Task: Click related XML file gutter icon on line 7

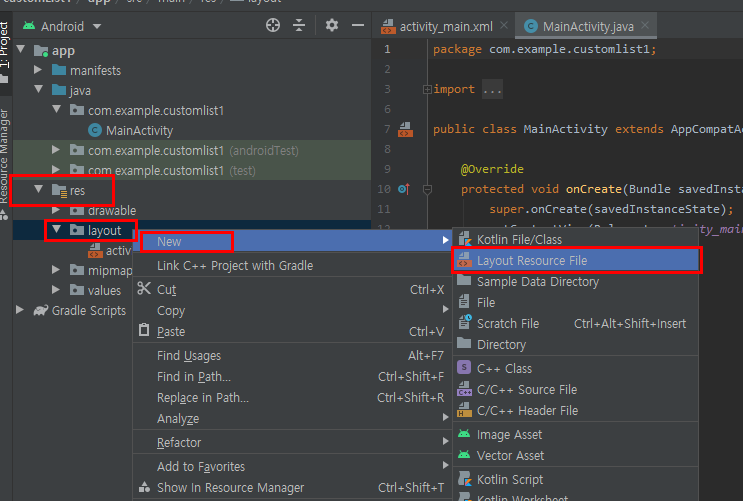Action: coord(406,129)
